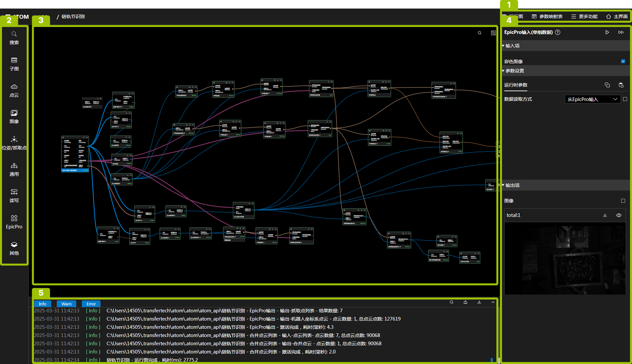Uncheck the 彩色图像 input checkbox
This screenshot has height=364, width=632.
623,61
